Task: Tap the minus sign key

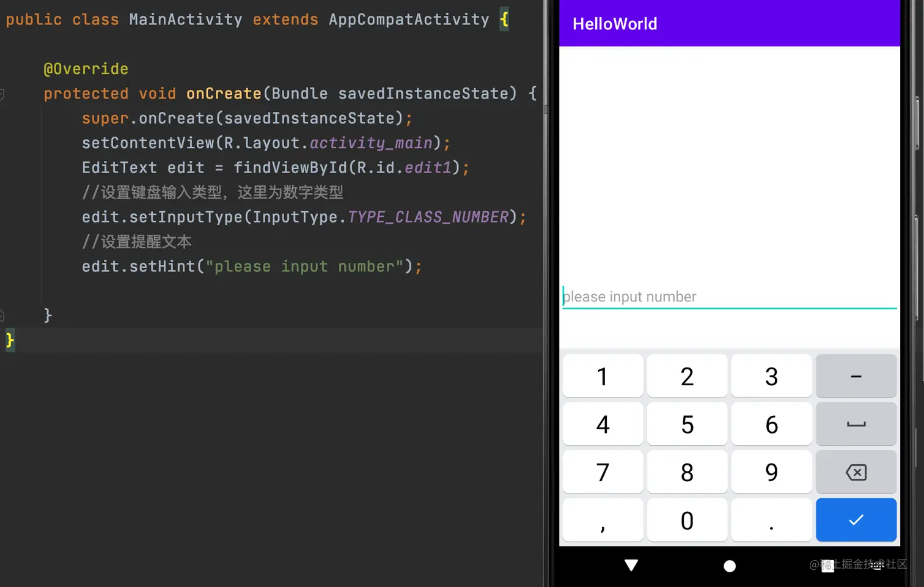Action: coord(856,376)
